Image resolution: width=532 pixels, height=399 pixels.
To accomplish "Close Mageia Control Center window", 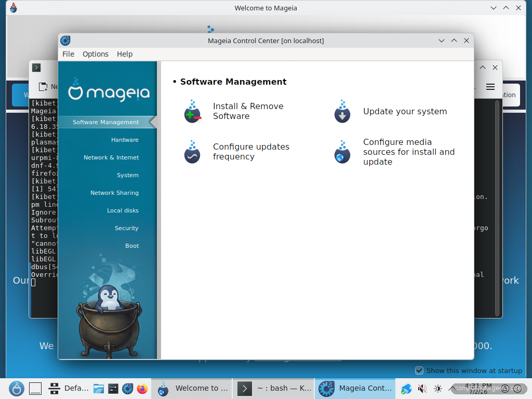I will tap(467, 41).
